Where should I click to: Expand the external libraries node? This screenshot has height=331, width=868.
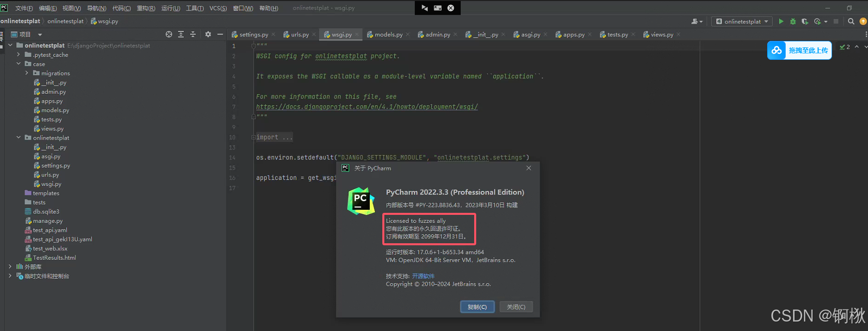(10, 267)
